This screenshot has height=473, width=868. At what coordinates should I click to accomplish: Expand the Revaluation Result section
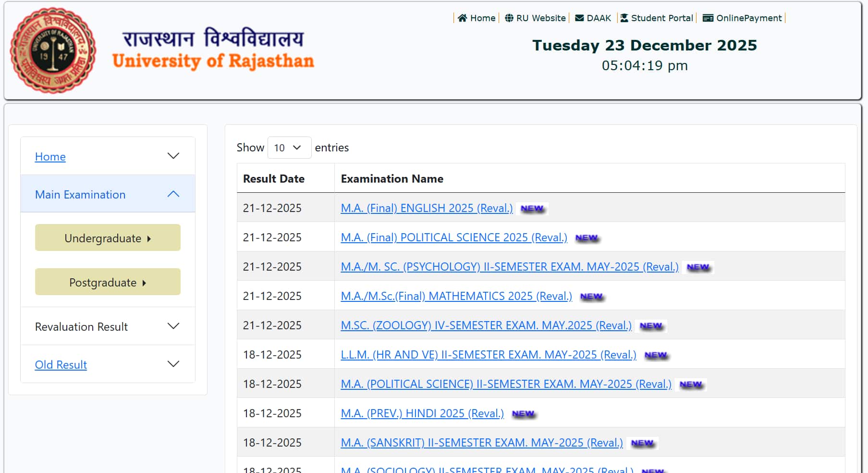[x=173, y=326]
